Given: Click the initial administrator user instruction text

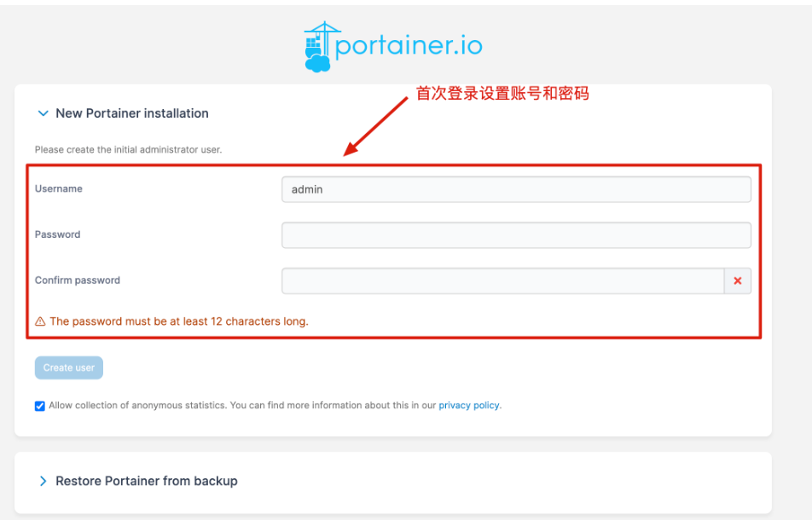Looking at the screenshot, I should click(x=128, y=150).
